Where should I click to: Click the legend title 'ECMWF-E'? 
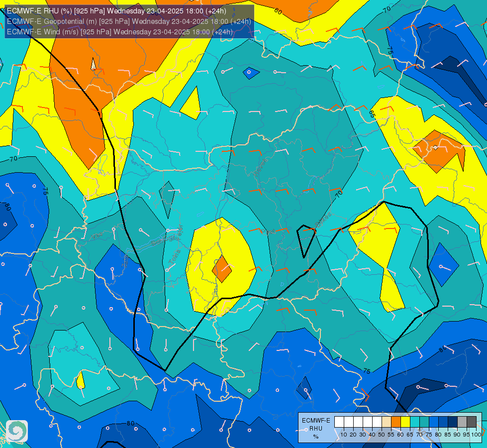pos(316,421)
